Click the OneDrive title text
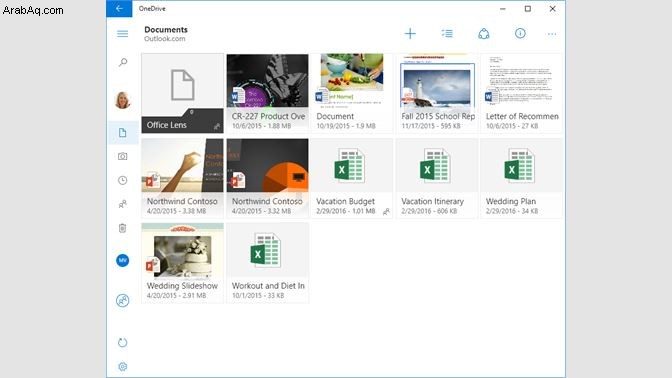Screen dimensions: 672x378 pos(152,9)
